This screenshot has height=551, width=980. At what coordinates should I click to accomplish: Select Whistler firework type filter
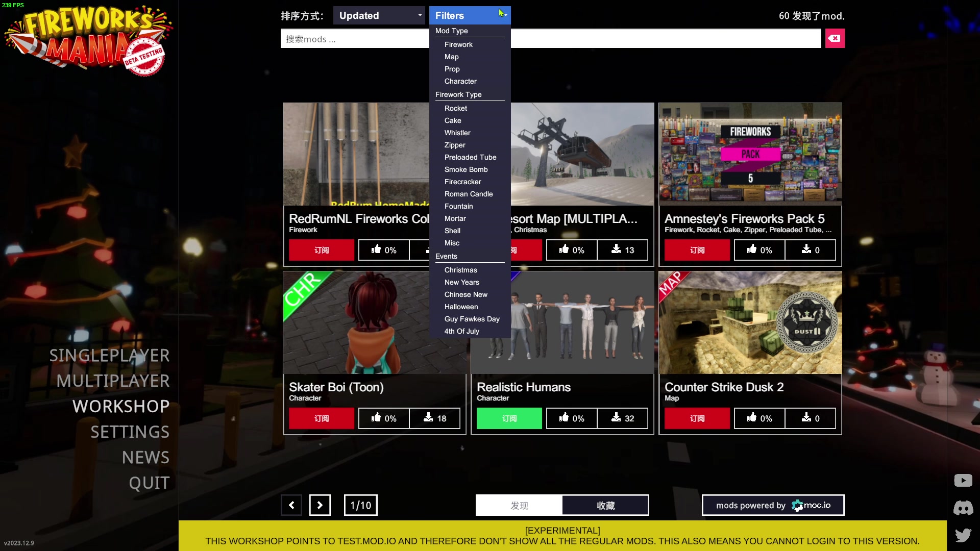point(457,133)
